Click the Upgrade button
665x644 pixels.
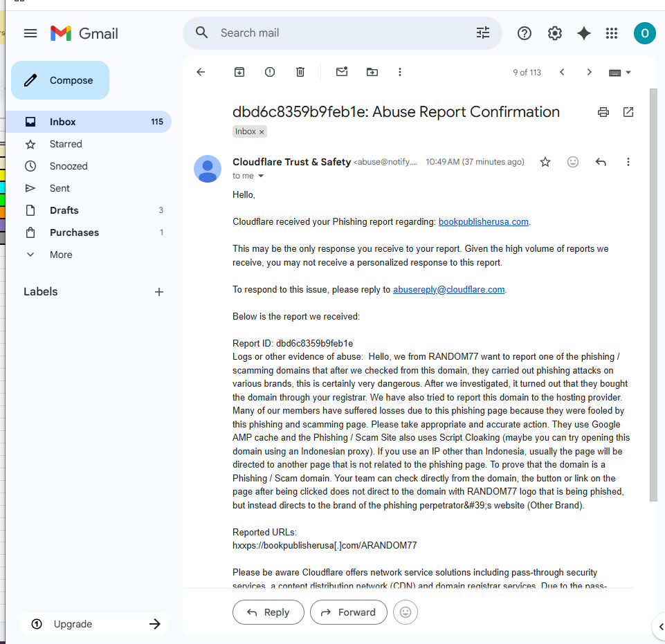pos(94,624)
